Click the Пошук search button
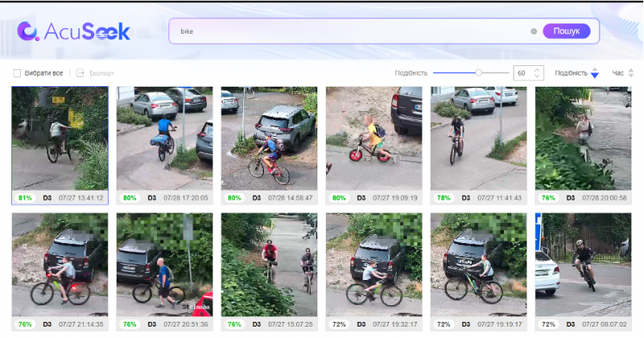 (x=566, y=31)
